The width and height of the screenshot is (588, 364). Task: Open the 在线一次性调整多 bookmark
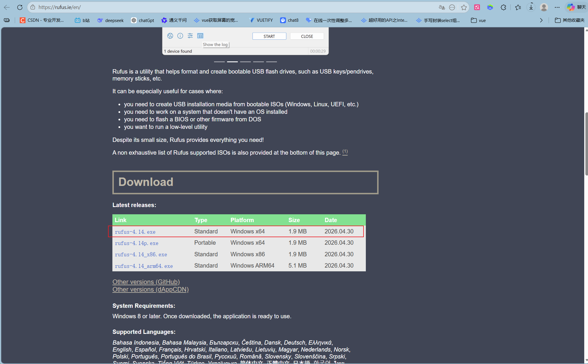pos(329,20)
